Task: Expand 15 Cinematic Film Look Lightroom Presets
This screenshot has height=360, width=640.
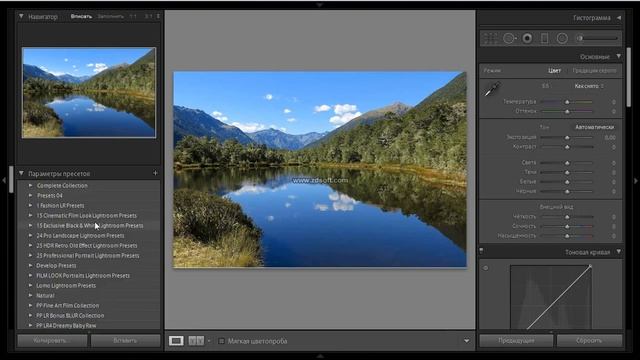Action: 31,215
